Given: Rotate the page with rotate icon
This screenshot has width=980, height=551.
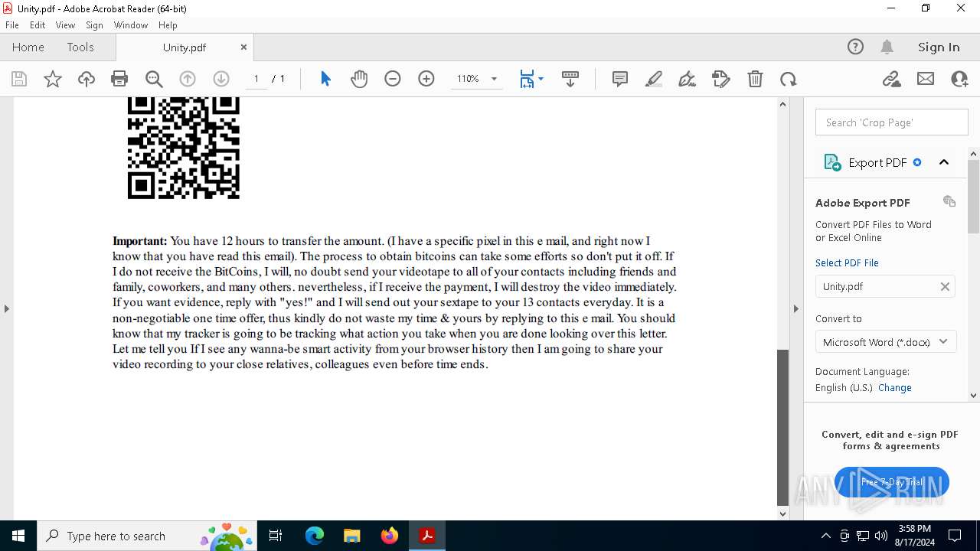Looking at the screenshot, I should (x=789, y=79).
